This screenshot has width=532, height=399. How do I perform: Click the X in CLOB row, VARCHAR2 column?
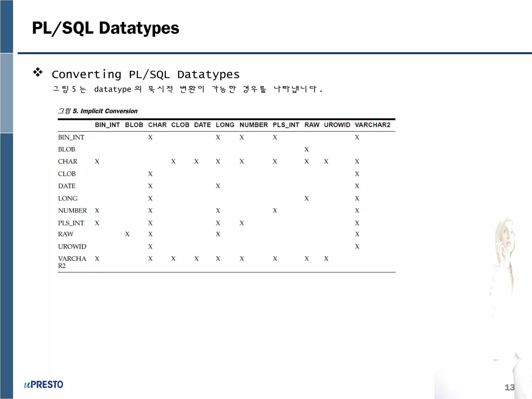pyautogui.click(x=357, y=174)
